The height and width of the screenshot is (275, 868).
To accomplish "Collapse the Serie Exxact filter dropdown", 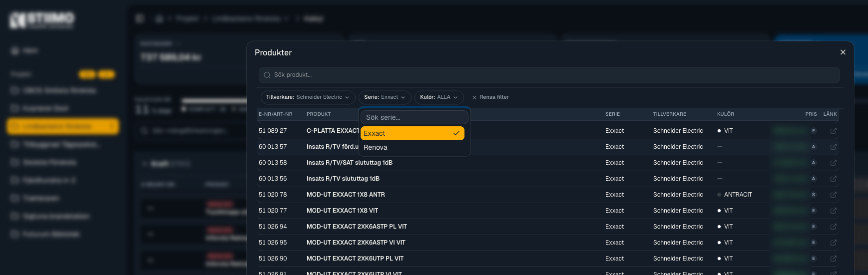I will (x=385, y=97).
